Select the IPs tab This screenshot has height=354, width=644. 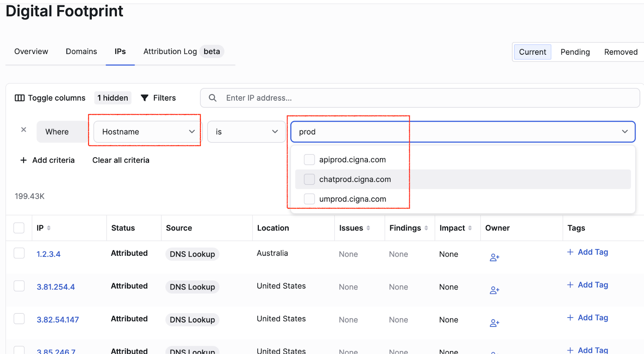(x=120, y=51)
